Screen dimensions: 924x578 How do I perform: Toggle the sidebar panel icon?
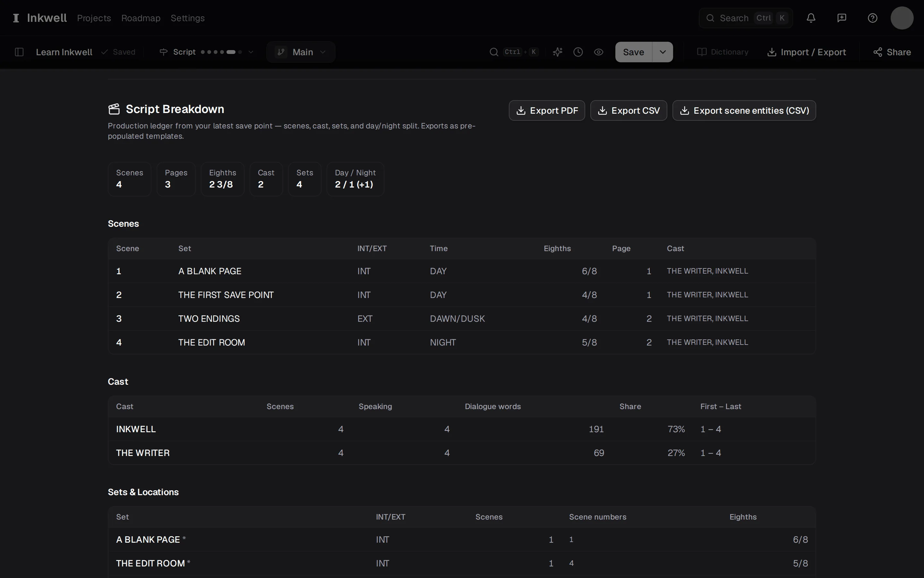pyautogui.click(x=19, y=52)
